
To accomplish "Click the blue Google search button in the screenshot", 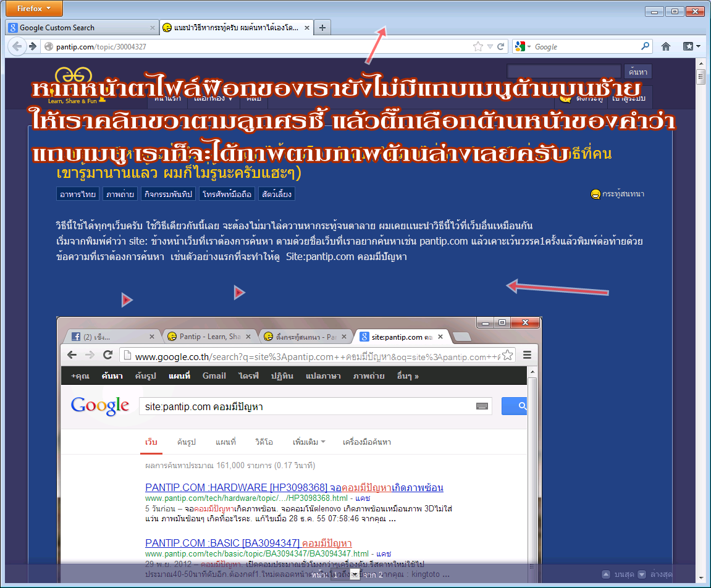I will click(x=514, y=406).
